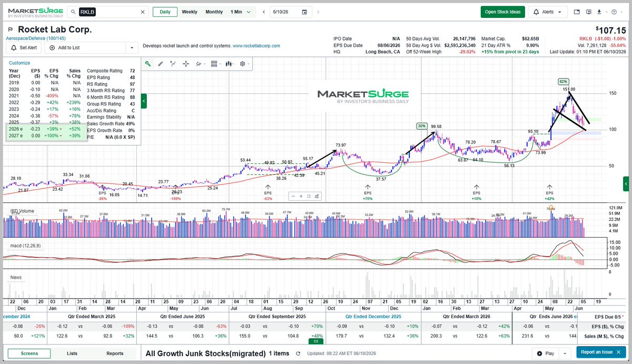Expand 2026 estimate EPS change dropdown
Image resolution: width=632 pixels, height=364 pixels.
point(61,129)
